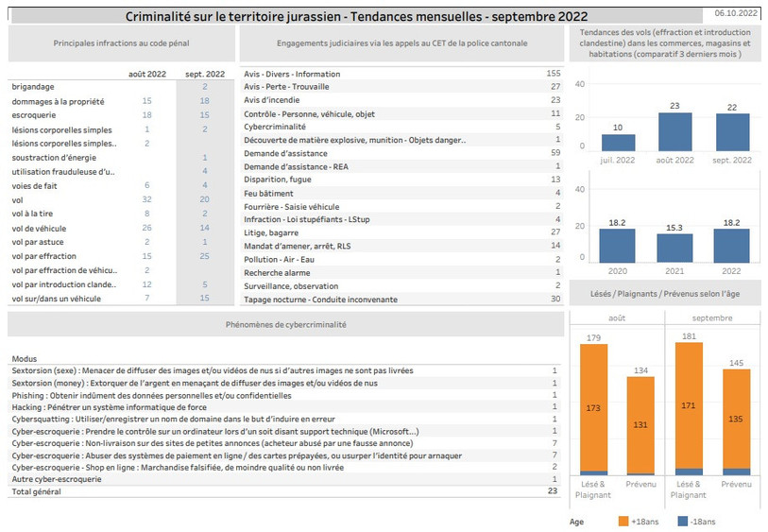Select the Phishing modus row
Viewport: 768px width, 532px height.
pos(284,395)
